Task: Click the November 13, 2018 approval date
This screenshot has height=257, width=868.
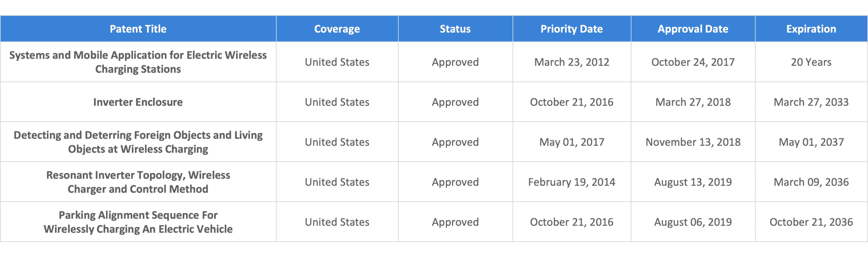Action: pos(693,142)
